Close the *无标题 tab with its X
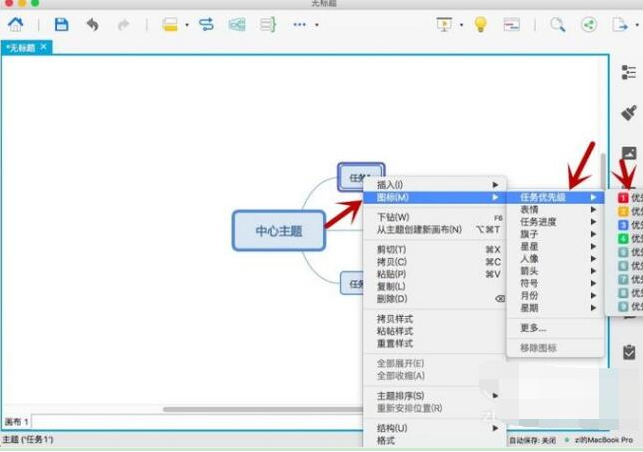643x452 pixels. click(44, 47)
